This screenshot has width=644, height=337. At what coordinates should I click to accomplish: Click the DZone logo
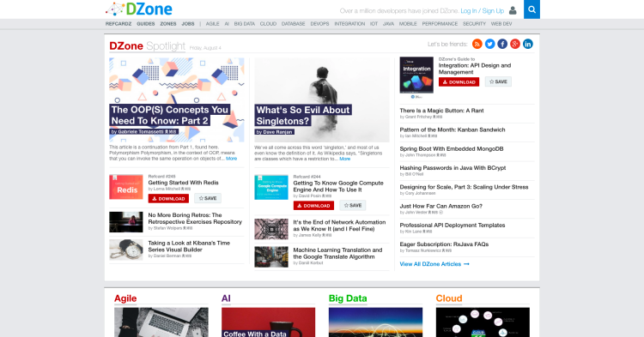(x=139, y=9)
